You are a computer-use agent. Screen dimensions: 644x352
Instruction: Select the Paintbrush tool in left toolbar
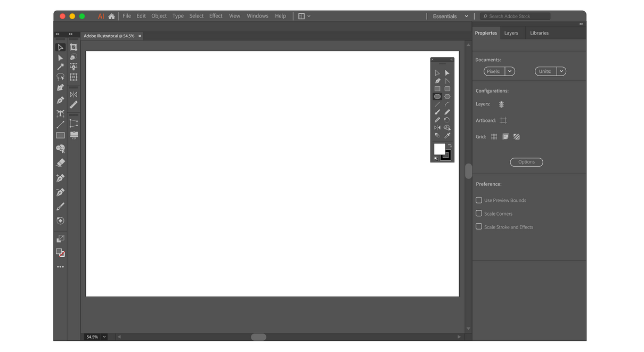[x=60, y=207]
